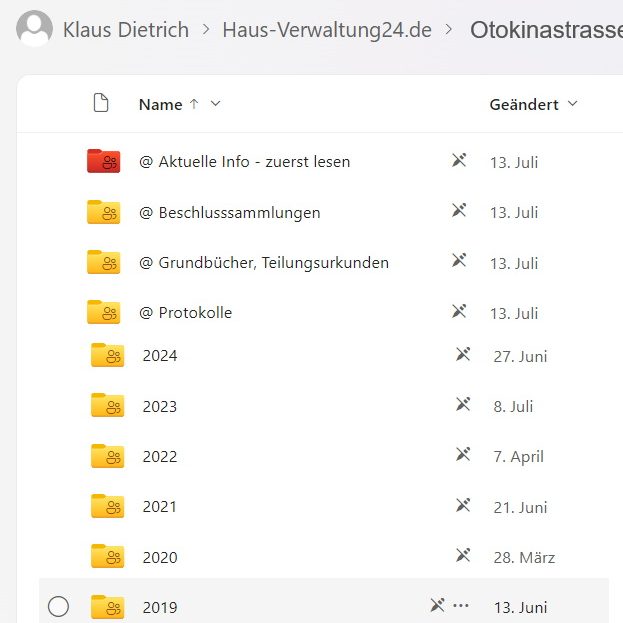The height and width of the screenshot is (623, 623).
Task: Select the 2019 row using its circle checkbox
Action: (59, 606)
